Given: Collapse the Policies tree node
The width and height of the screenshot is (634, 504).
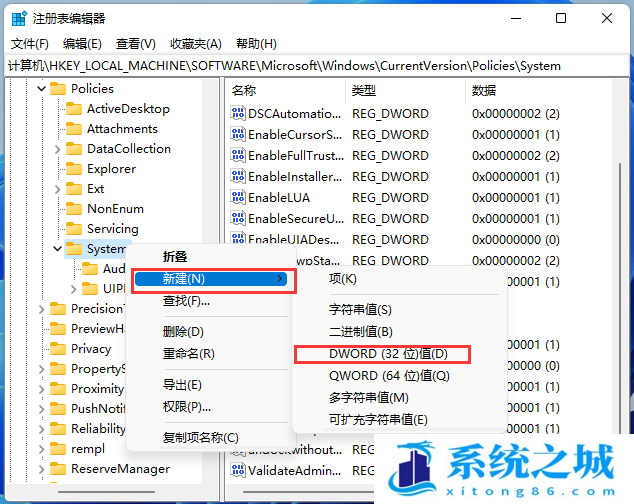Looking at the screenshot, I should 42,89.
